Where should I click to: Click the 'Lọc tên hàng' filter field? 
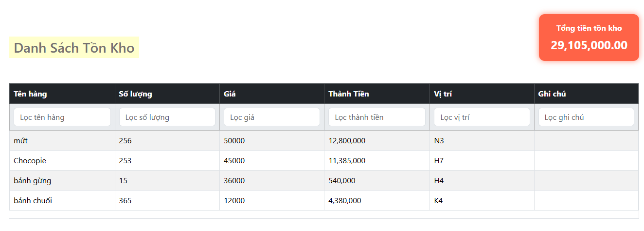[62, 117]
